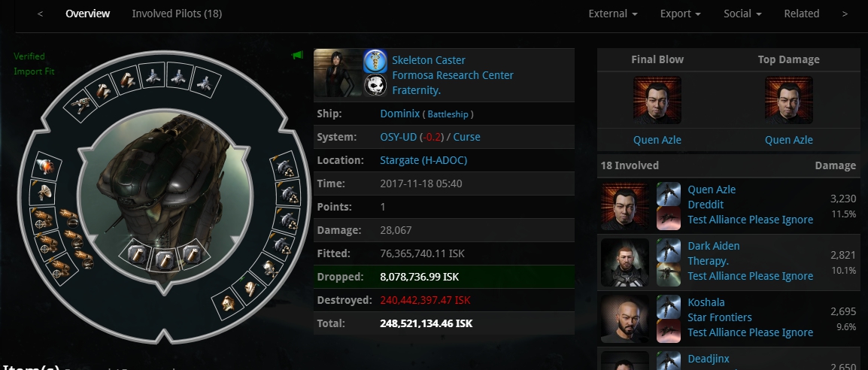The width and height of the screenshot is (868, 370).
Task: Open the OSY-UD system link
Action: (x=398, y=137)
